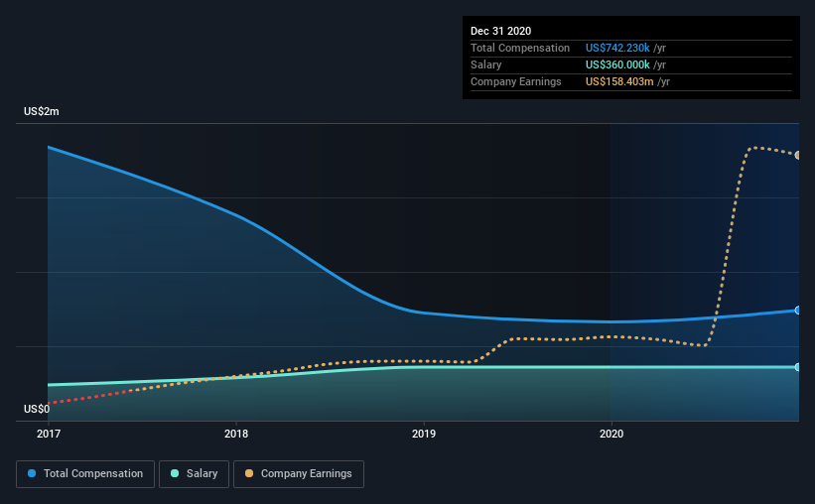Screen dimensions: 815x504
Task: Click the US$2m y-axis label
Action: [x=42, y=112]
